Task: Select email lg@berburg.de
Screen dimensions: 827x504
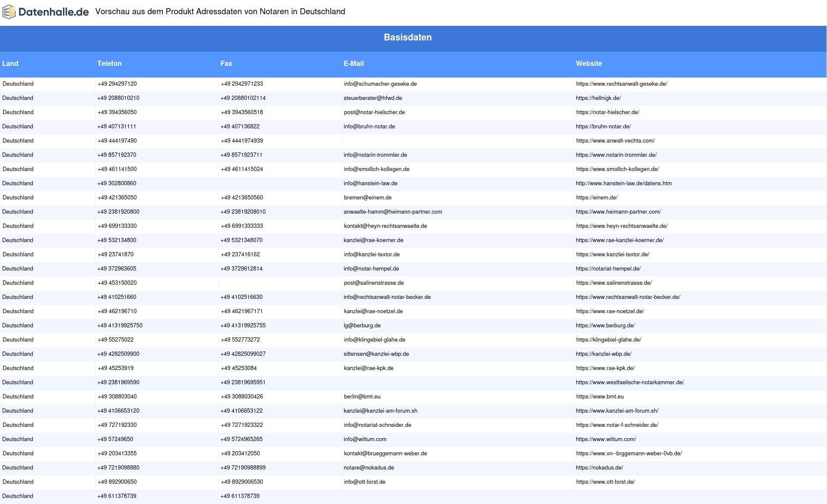Action: (362, 326)
